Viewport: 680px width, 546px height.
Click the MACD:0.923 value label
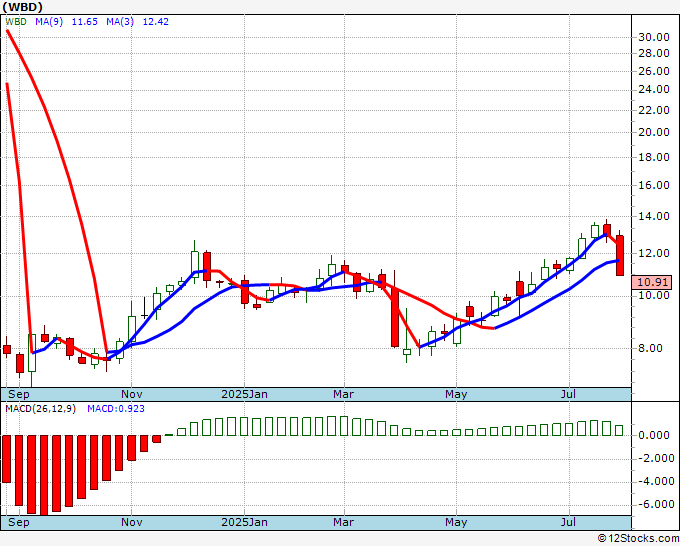(116, 409)
